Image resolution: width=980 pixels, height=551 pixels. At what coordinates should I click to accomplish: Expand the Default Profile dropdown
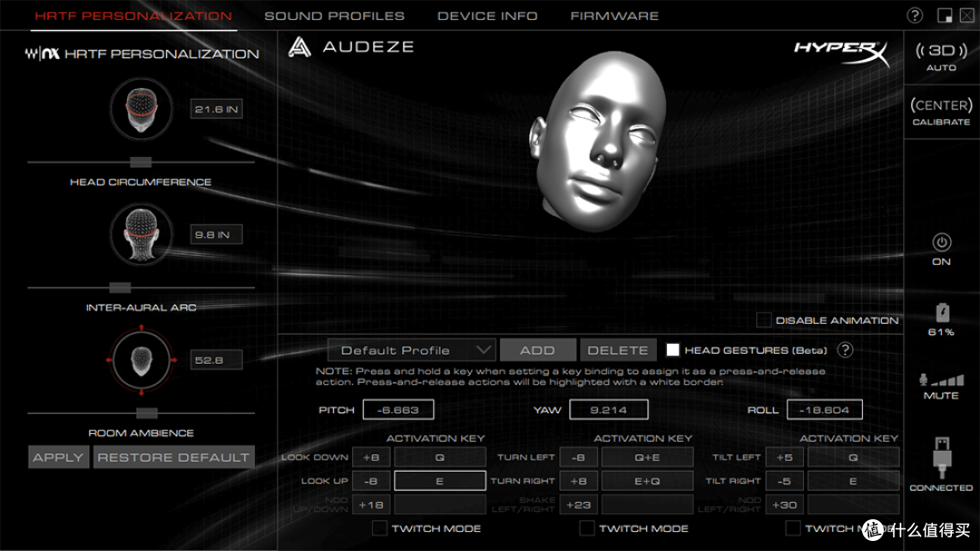(x=412, y=350)
